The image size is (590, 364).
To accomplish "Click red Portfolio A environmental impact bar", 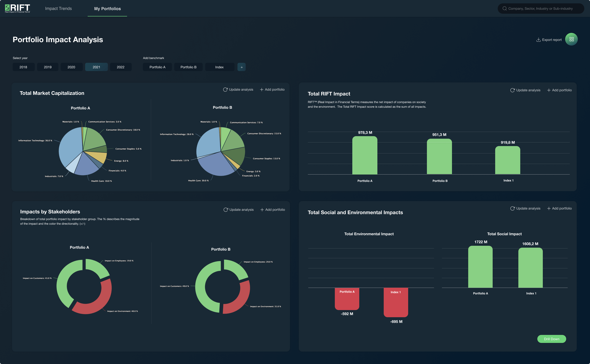I will [x=347, y=299].
